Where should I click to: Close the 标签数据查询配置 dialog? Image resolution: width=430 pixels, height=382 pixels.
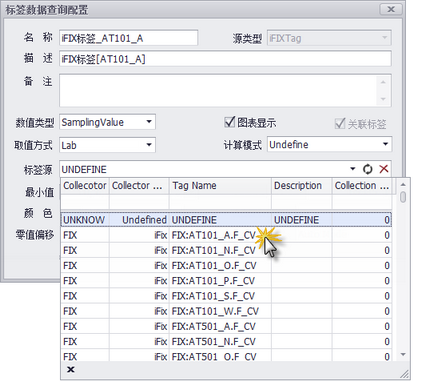(391, 9)
